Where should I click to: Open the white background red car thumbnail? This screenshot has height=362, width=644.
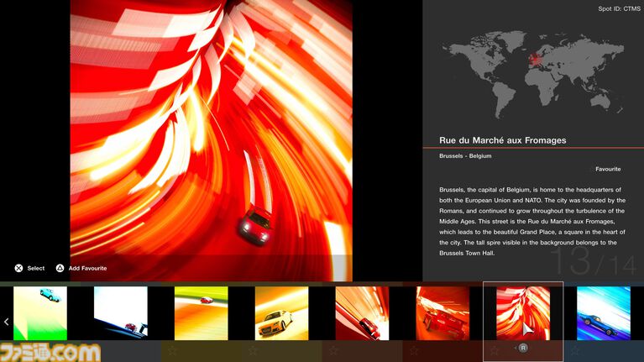coord(121,313)
